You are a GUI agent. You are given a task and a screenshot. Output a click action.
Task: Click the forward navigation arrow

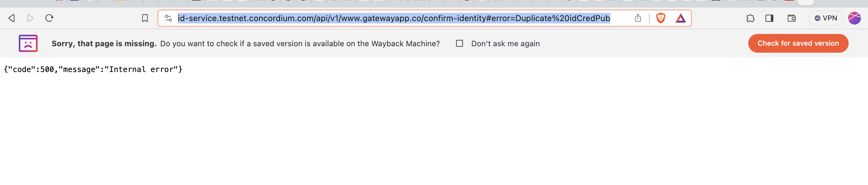[30, 18]
